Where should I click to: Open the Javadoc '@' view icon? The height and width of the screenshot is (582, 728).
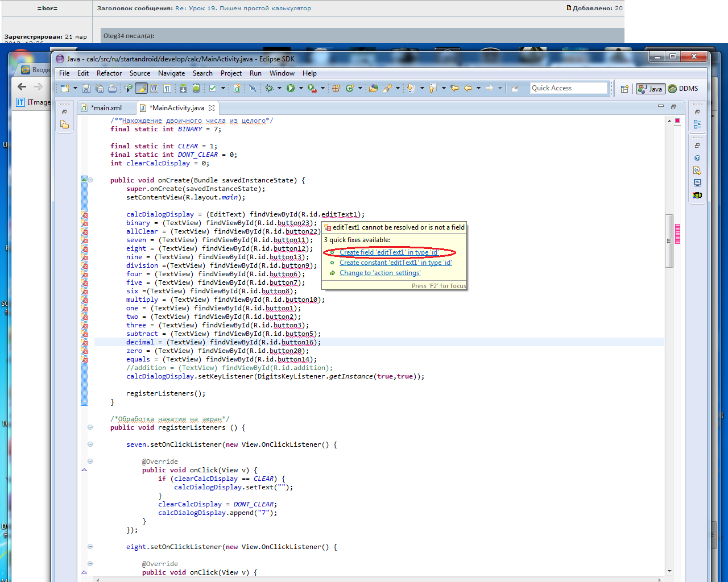pyautogui.click(x=697, y=158)
